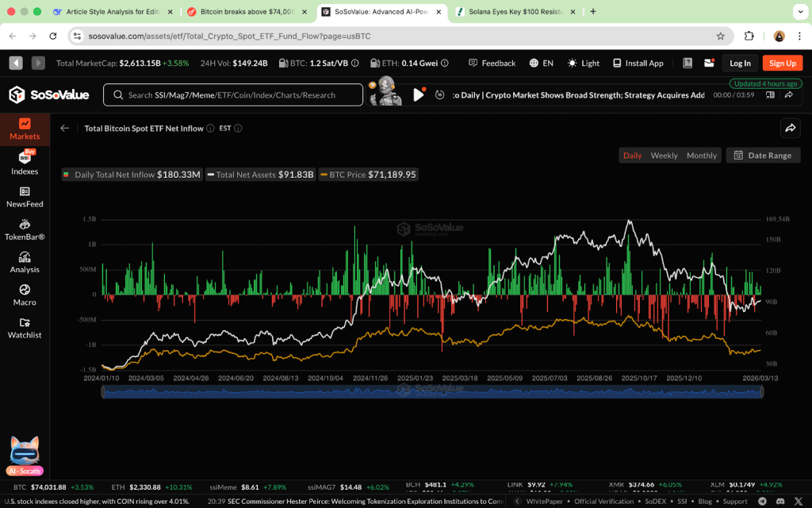
Task: Switch chart to Monthly view
Action: (701, 156)
